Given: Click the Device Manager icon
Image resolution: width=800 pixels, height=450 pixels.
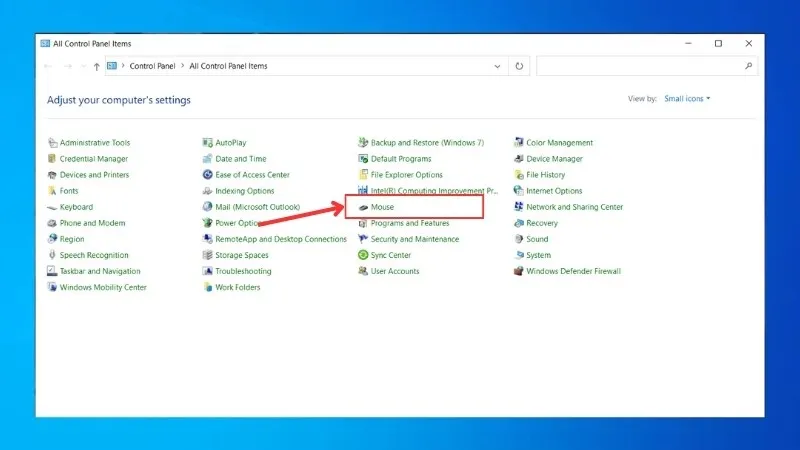Looking at the screenshot, I should (519, 159).
